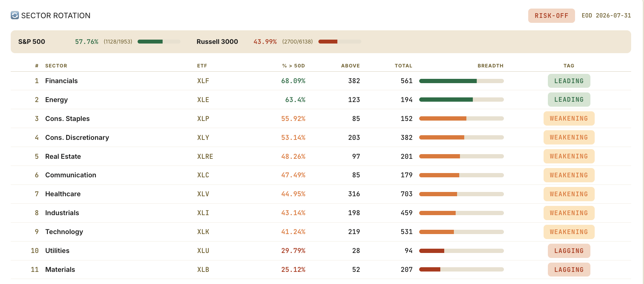Sort by the ETF column header

[202, 66]
